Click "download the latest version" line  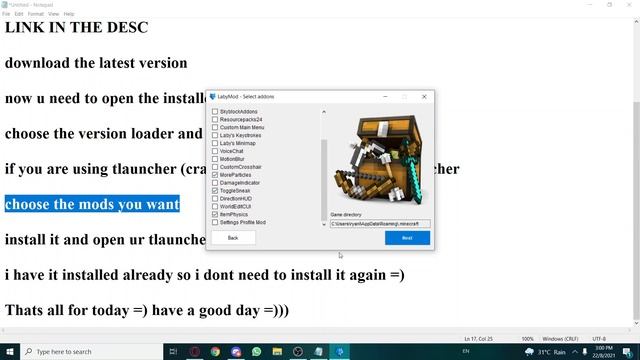tap(96, 63)
